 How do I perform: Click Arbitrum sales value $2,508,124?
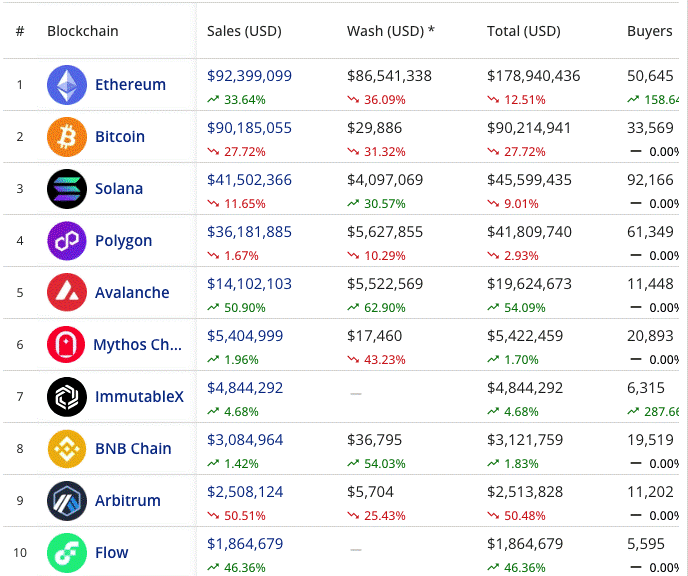245,492
